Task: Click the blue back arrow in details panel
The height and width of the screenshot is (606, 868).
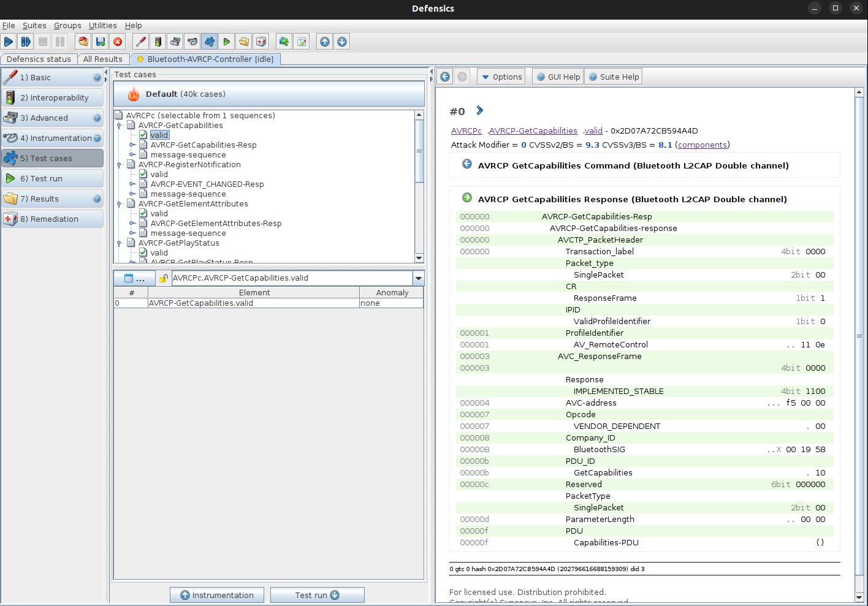Action: pos(445,77)
